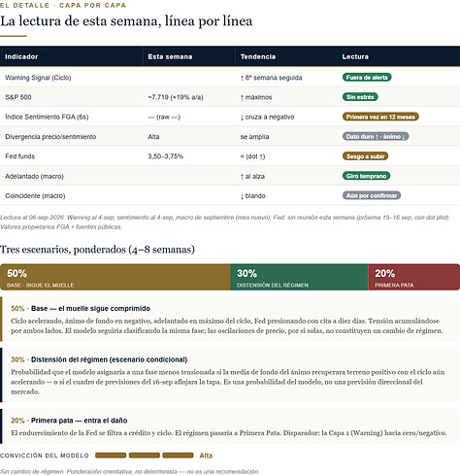Click paragraph starting 'Ciclo acelerando, ánimo de fondo'
Screen dimensions: 460x476
click(x=227, y=325)
